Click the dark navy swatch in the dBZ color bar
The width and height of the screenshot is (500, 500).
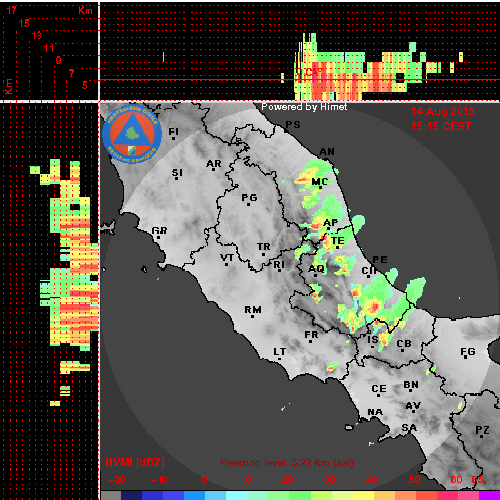pos(131,495)
